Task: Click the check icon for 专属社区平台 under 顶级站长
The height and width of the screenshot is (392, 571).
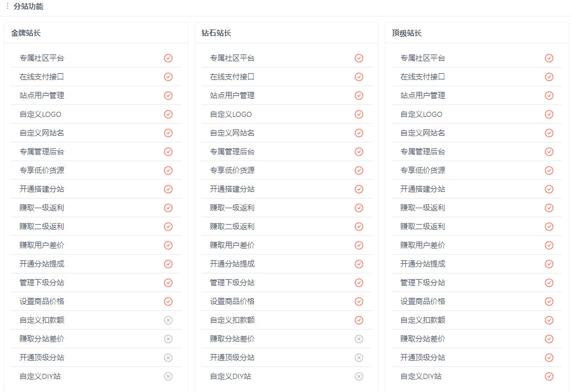Action: click(x=549, y=58)
